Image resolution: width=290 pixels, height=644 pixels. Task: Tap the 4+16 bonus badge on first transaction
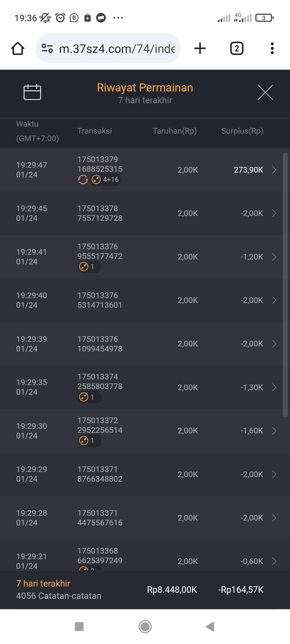106,180
